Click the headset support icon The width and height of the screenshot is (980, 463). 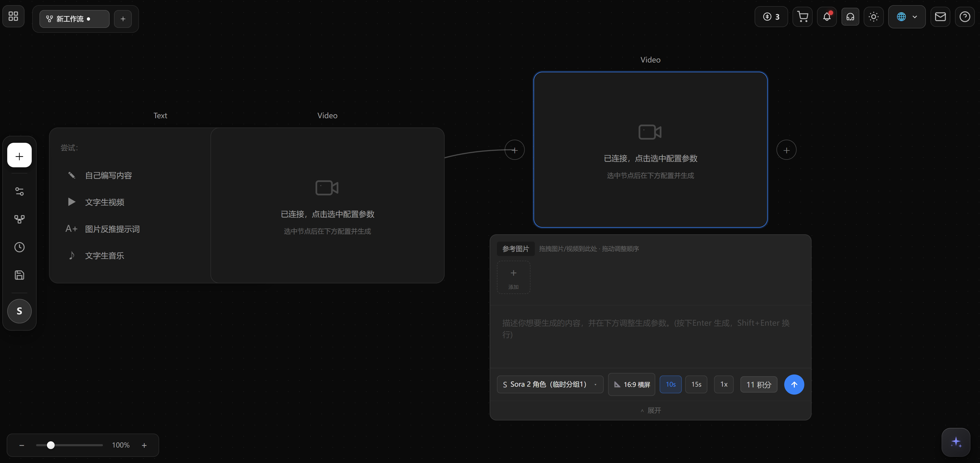coord(850,17)
